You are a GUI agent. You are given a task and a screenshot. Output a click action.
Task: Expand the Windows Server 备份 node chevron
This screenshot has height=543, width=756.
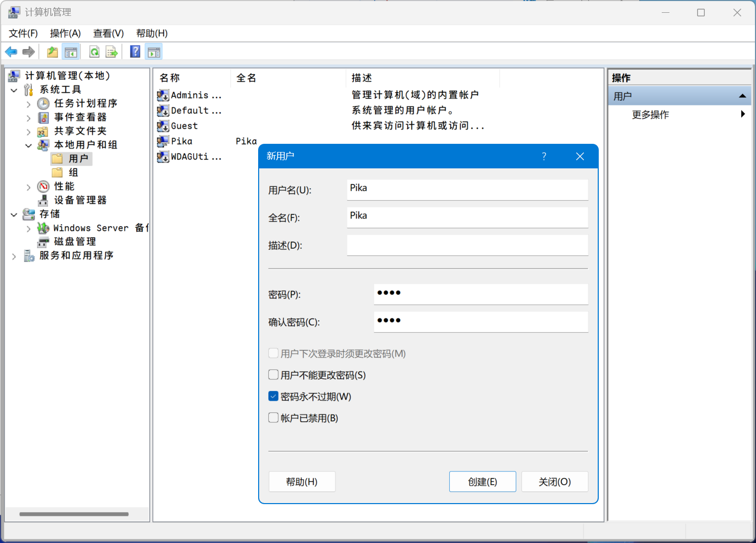point(29,229)
